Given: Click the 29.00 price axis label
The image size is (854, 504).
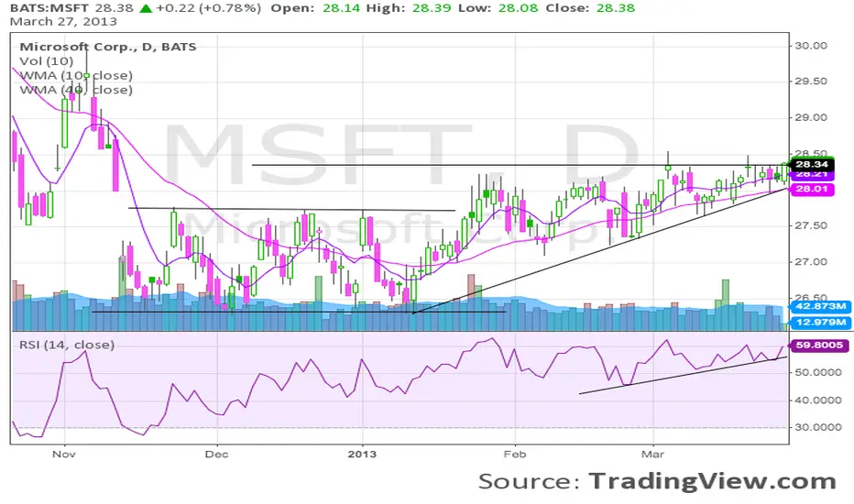Looking at the screenshot, I should pyautogui.click(x=811, y=117).
